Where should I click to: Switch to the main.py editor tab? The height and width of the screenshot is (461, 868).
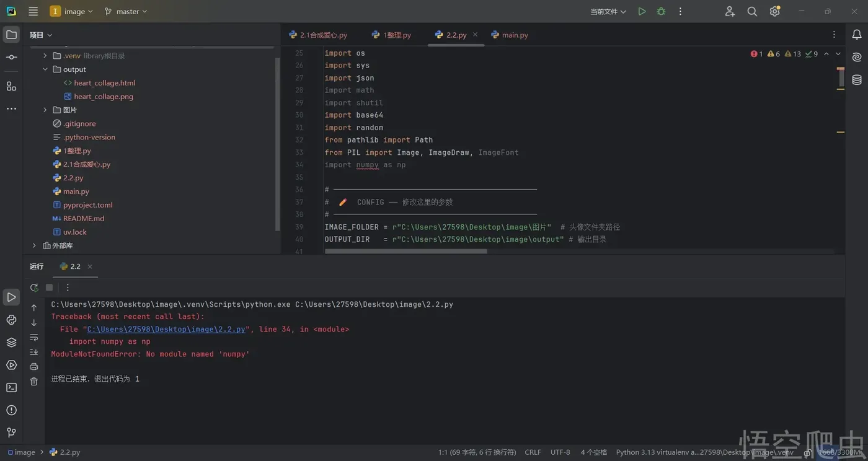pyautogui.click(x=510, y=35)
